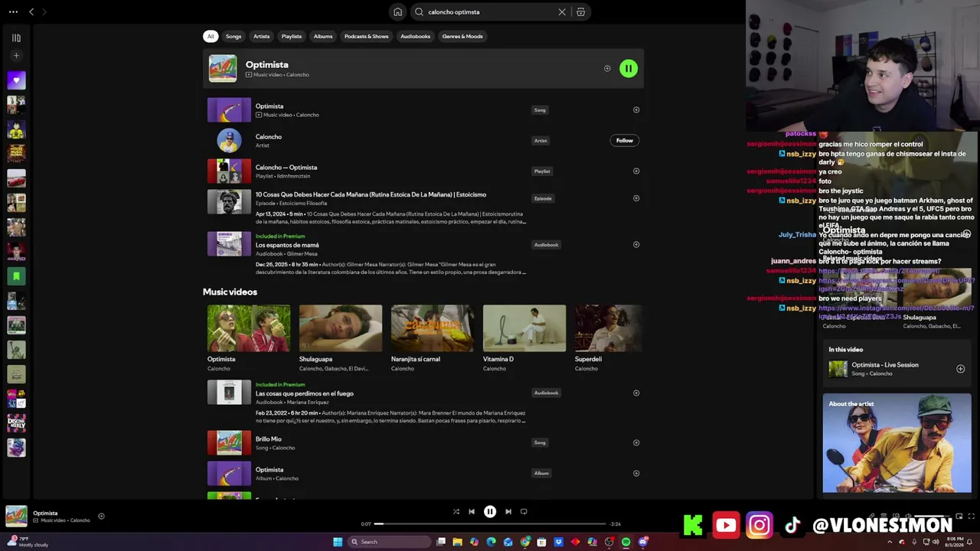Image resolution: width=980 pixels, height=551 pixels.
Task: Add now-playing Optimista to Liked Songs
Action: [101, 517]
